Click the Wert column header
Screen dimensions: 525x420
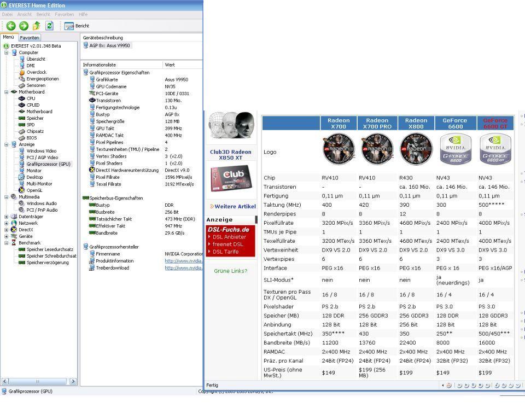pos(183,65)
